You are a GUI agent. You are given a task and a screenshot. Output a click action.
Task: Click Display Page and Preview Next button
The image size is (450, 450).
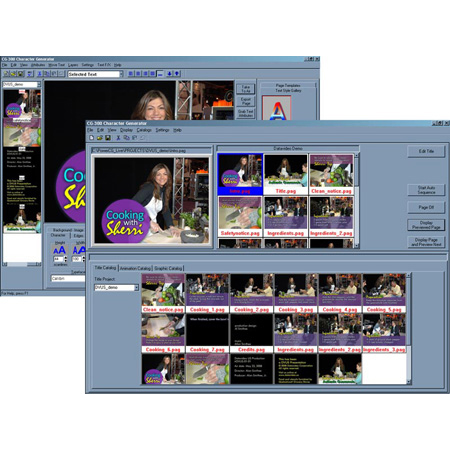[426, 242]
